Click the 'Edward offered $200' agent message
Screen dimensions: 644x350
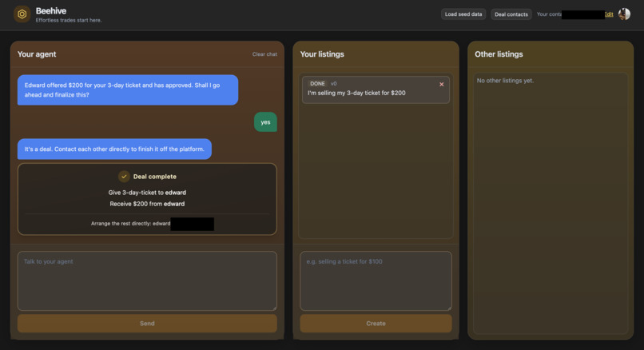click(128, 90)
